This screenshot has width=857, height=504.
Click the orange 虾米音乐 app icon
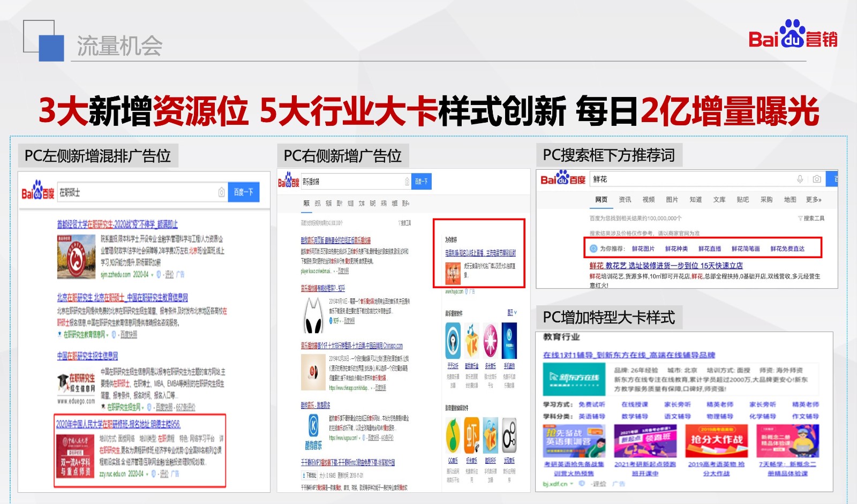tap(472, 436)
